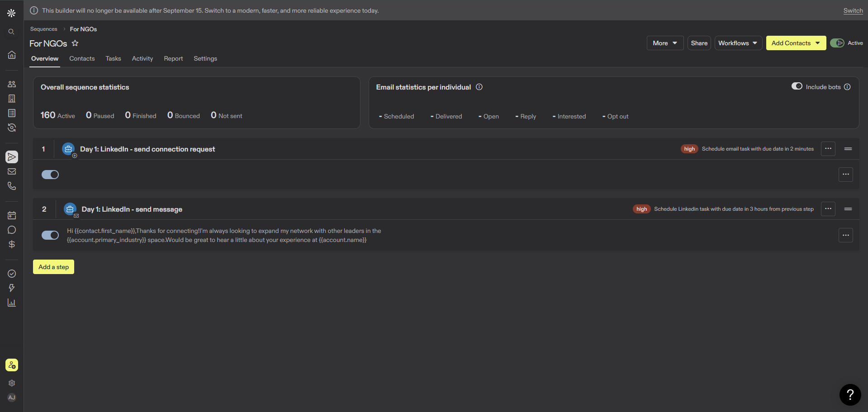Open the Calls phone icon
Viewport: 868px width, 412px height.
pos(12,186)
